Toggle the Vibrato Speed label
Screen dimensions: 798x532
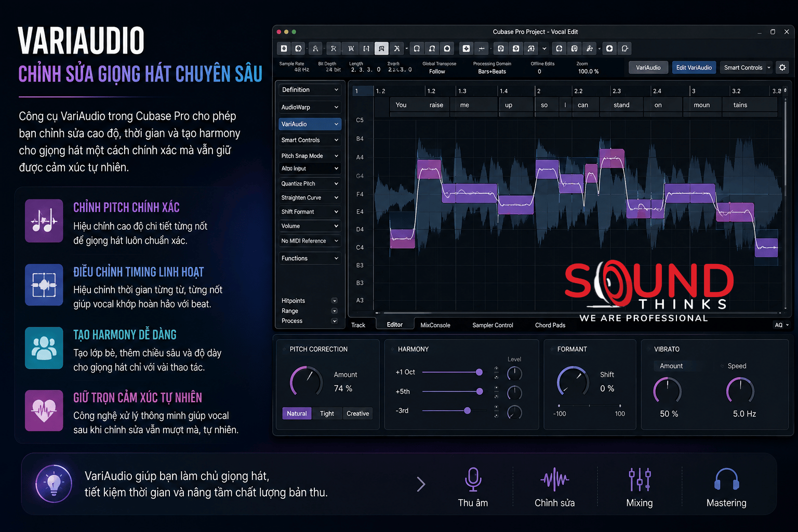coord(737,366)
